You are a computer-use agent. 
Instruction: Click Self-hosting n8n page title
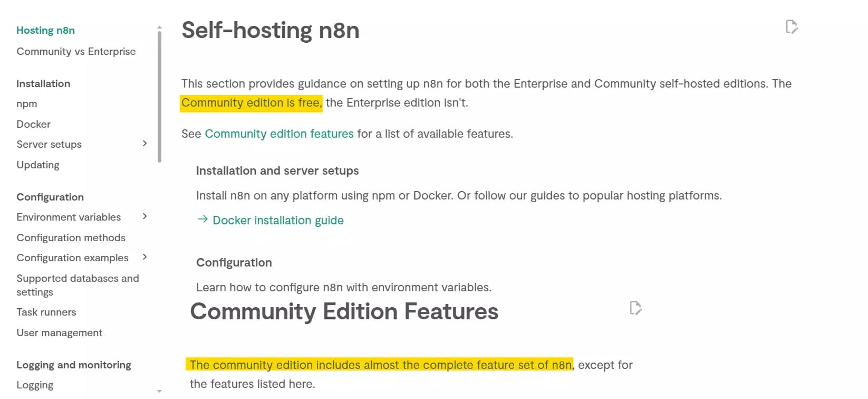pyautogui.click(x=271, y=30)
